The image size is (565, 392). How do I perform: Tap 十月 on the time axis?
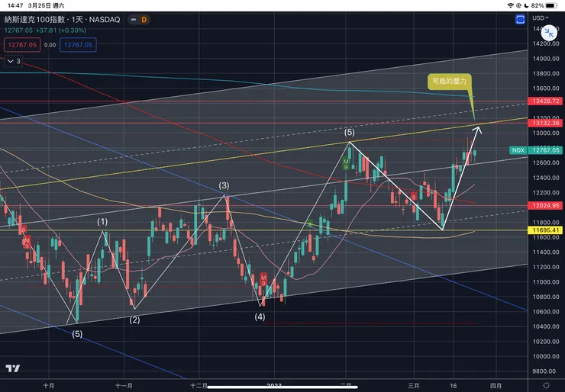49,386
